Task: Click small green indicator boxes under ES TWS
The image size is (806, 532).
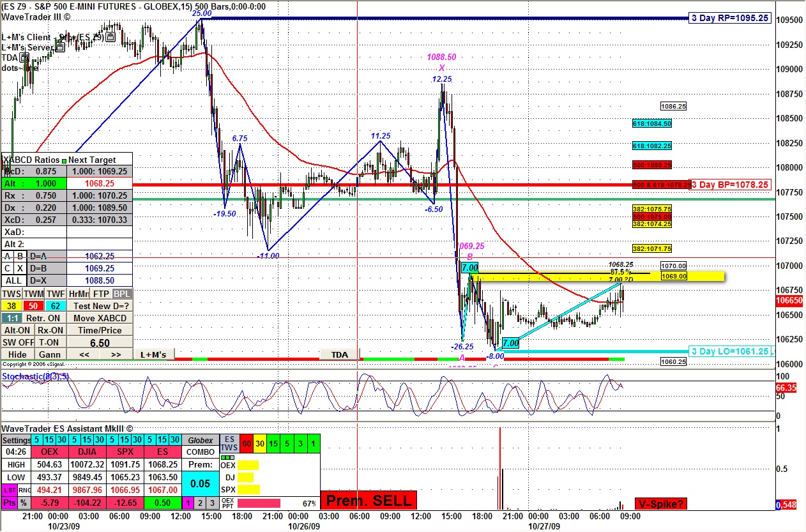Action: (x=227, y=457)
